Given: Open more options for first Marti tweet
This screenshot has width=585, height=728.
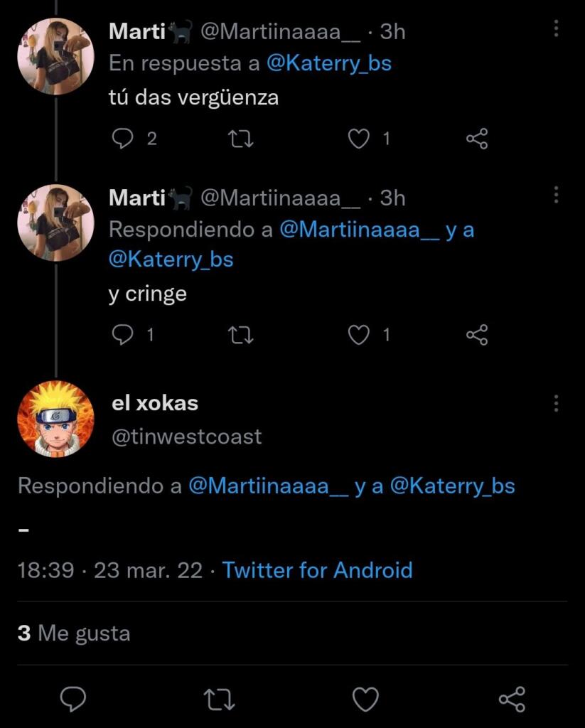Looking at the screenshot, I should click(556, 28).
